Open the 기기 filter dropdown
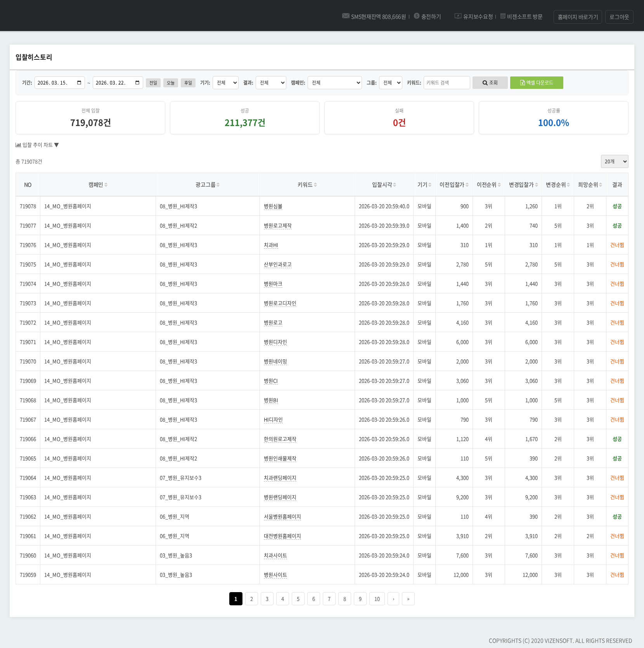Viewport: 644px width, 648px height. coord(225,83)
